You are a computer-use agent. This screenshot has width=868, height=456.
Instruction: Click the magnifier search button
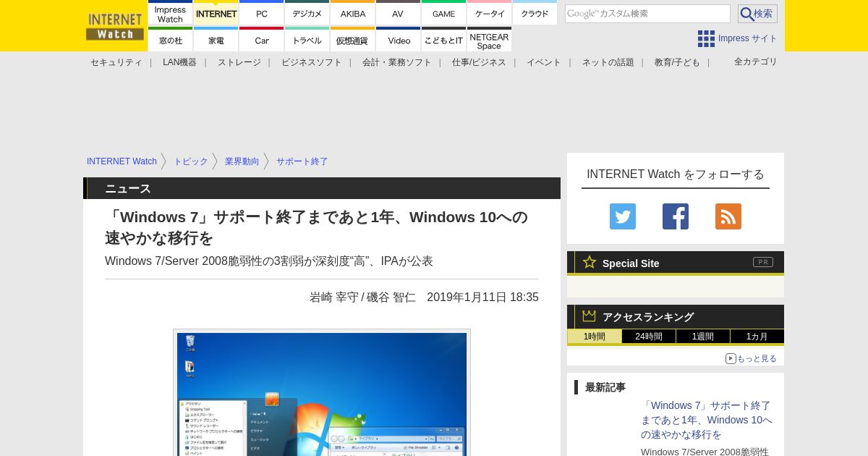tap(757, 14)
